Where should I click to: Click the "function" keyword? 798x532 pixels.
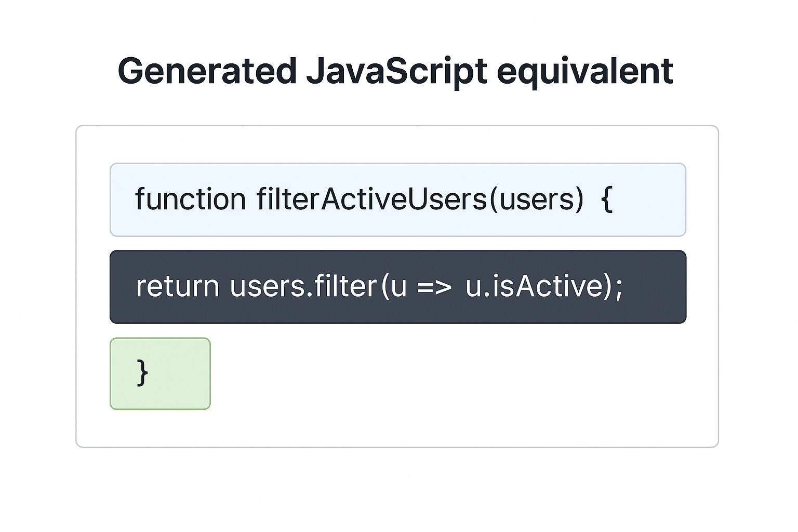(190, 199)
